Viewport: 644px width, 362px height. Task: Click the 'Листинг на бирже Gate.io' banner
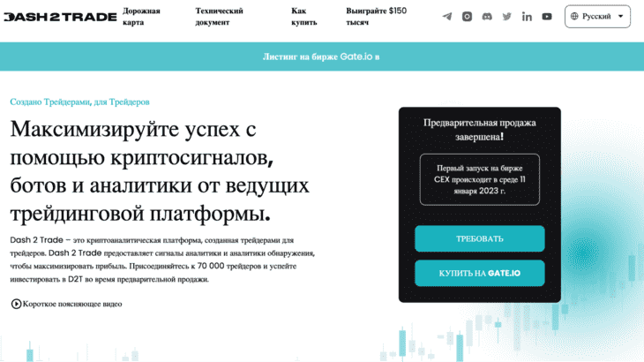click(322, 57)
